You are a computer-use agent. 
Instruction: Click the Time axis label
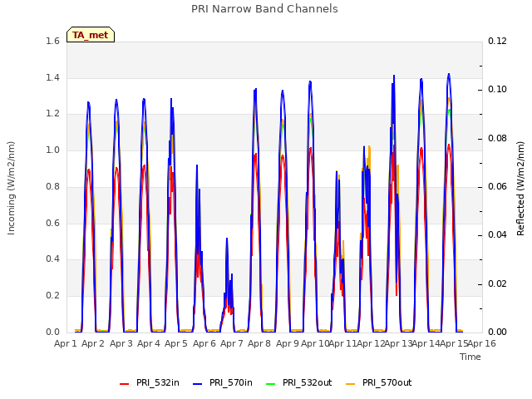[470, 357]
